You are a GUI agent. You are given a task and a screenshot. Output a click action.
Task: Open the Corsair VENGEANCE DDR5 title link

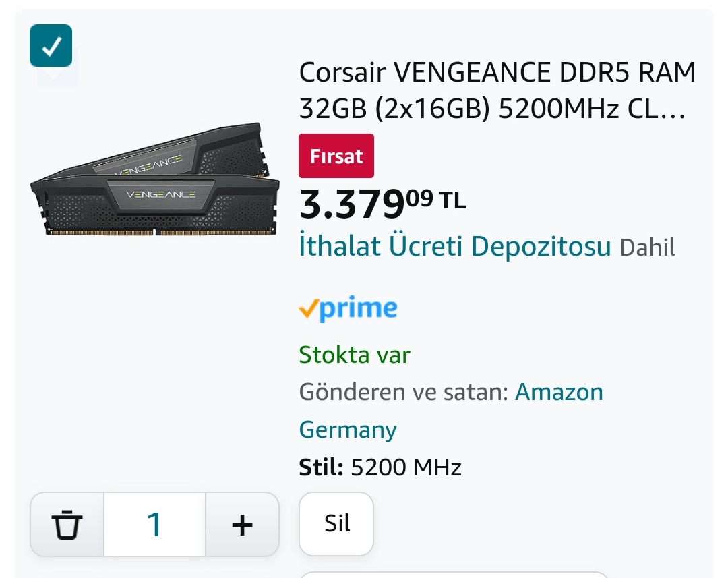coord(497,90)
